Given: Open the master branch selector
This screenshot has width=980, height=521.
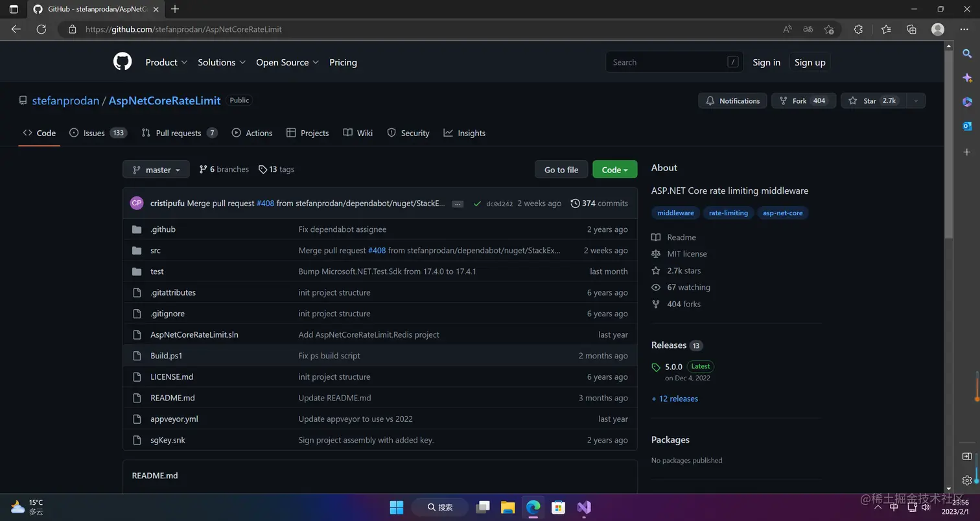Looking at the screenshot, I should click(x=156, y=169).
